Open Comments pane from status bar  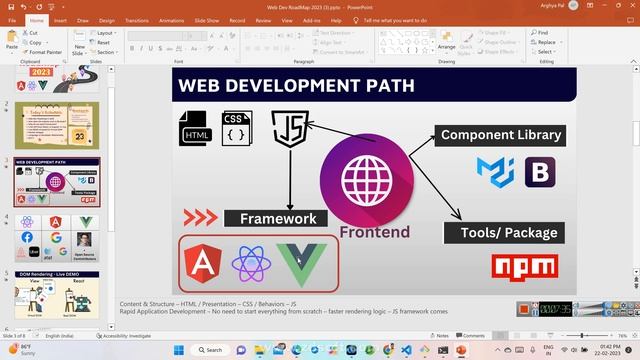coord(470,336)
